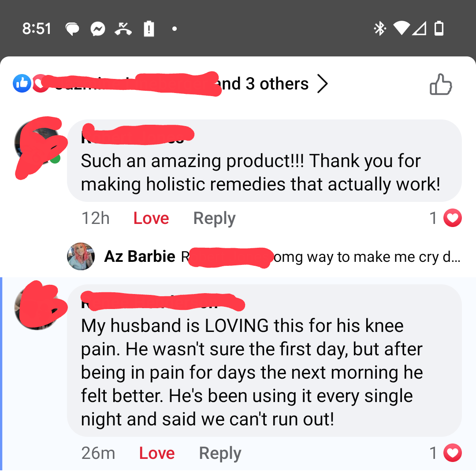Toggle Love on the 12h comment

click(x=151, y=218)
